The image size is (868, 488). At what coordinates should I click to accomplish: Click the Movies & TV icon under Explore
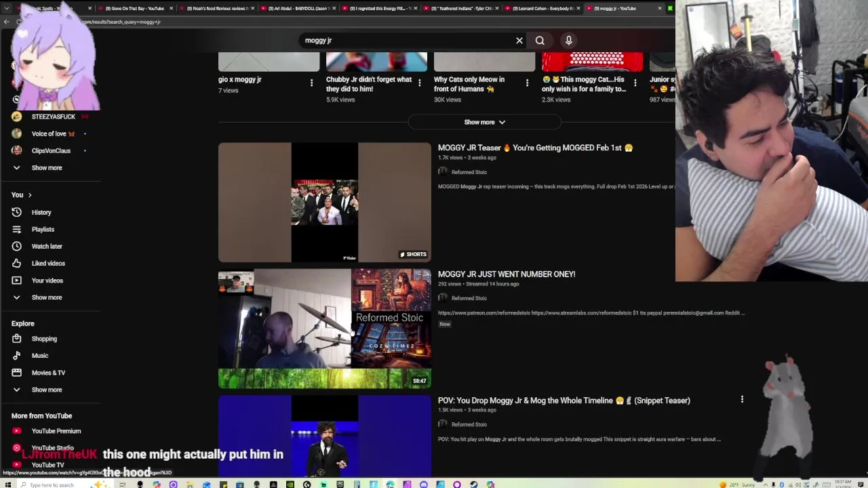tap(17, 372)
